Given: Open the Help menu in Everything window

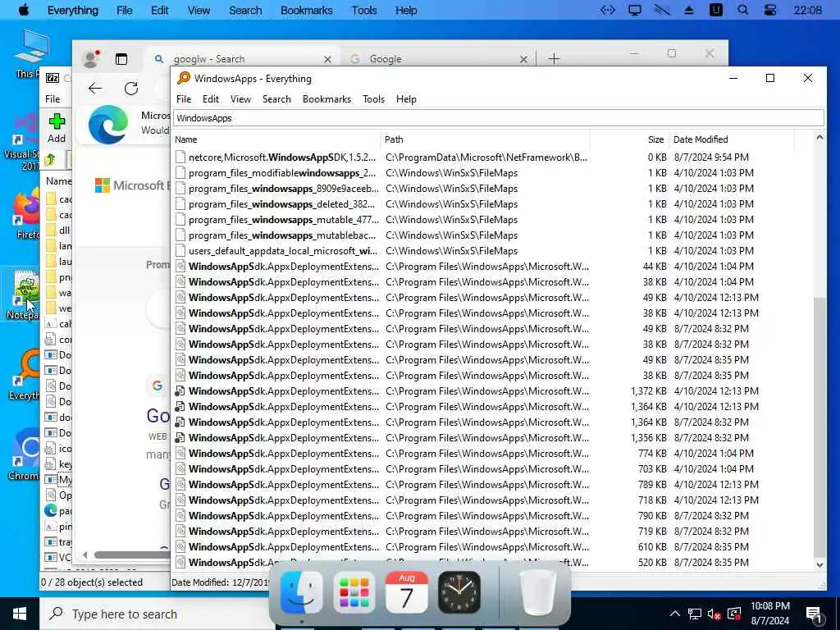Looking at the screenshot, I should [x=406, y=99].
